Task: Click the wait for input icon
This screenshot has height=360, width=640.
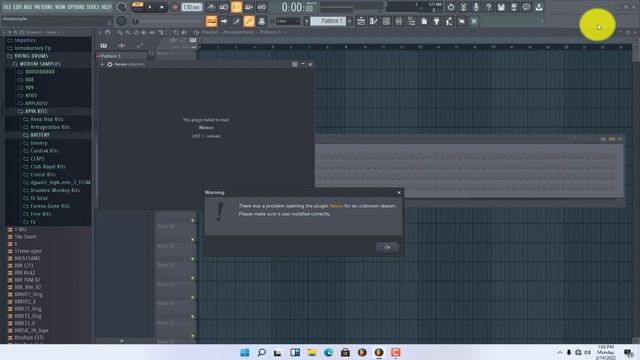Action: click(224, 7)
